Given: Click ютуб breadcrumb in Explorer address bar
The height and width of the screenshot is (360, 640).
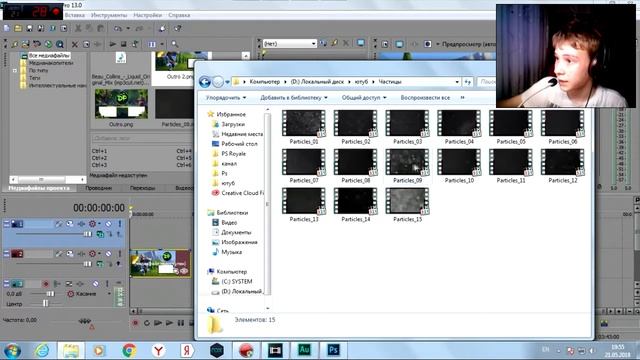Looking at the screenshot, I should click(x=361, y=82).
